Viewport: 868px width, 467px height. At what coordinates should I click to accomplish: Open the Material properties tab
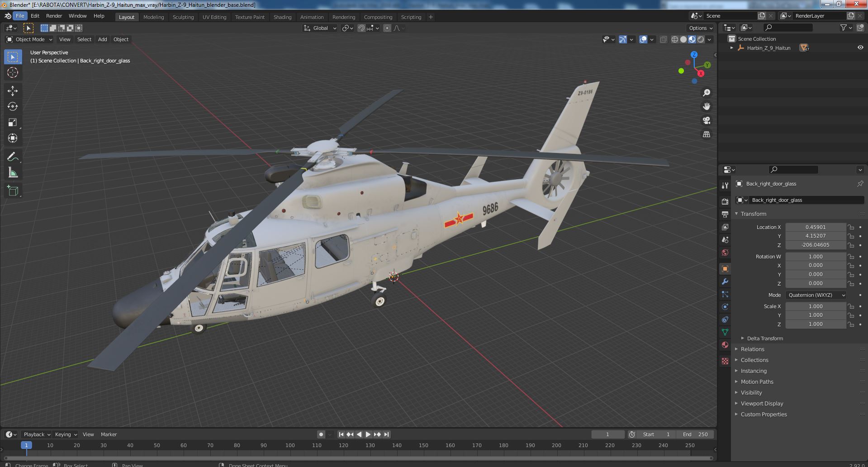point(725,345)
